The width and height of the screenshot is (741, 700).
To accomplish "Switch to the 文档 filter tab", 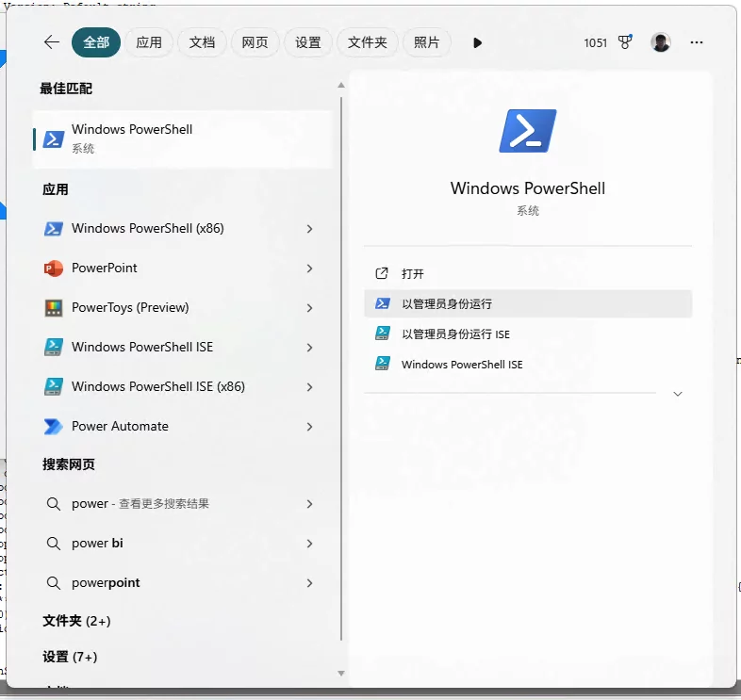I will click(x=202, y=42).
